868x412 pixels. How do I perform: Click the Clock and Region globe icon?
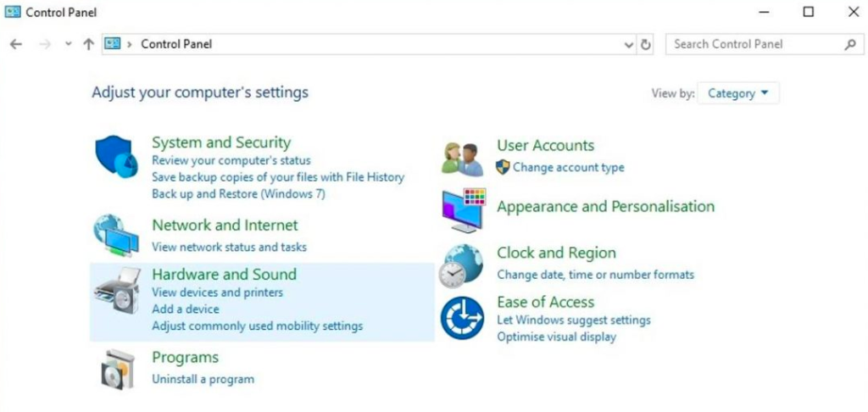(x=462, y=266)
